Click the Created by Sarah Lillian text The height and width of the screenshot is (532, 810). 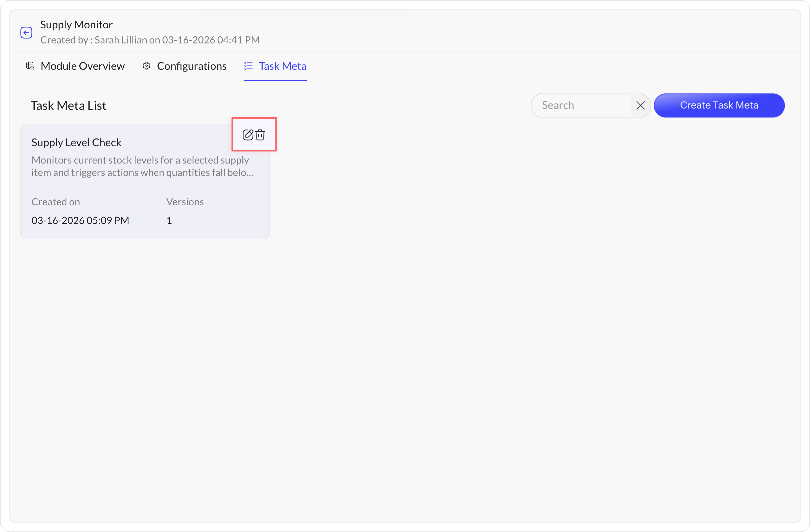(150, 40)
